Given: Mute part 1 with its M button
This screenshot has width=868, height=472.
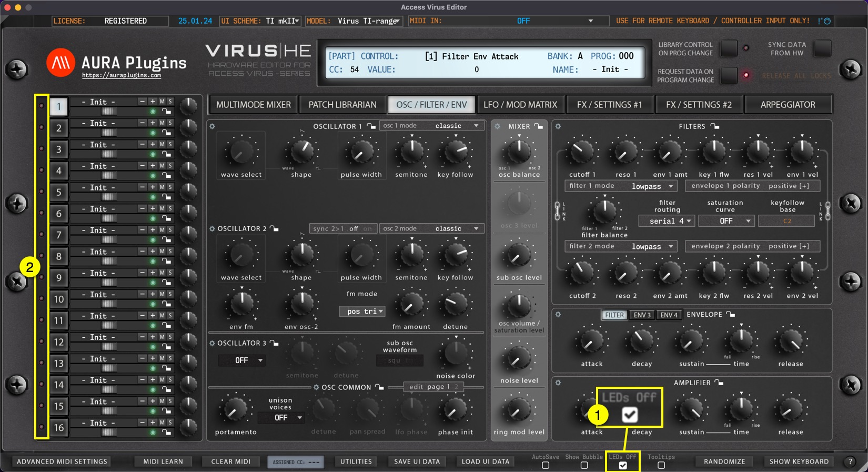Looking at the screenshot, I should click(x=162, y=102).
